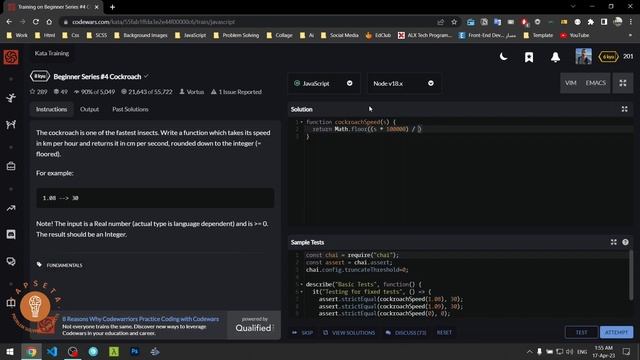The width and height of the screenshot is (640, 360).
Task: Switch to the Output tab
Action: pos(89,109)
